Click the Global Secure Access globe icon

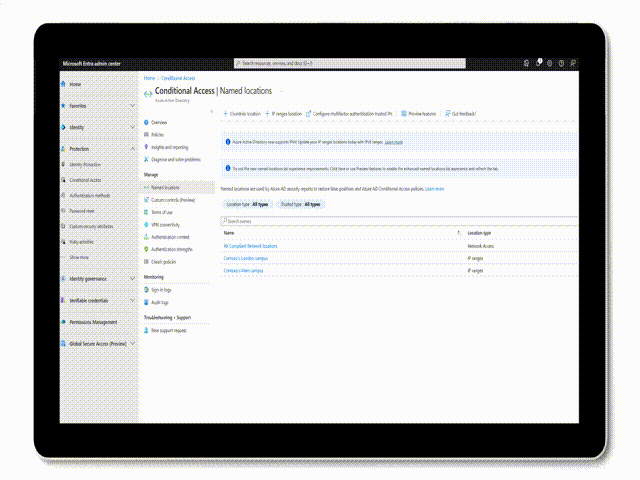63,344
